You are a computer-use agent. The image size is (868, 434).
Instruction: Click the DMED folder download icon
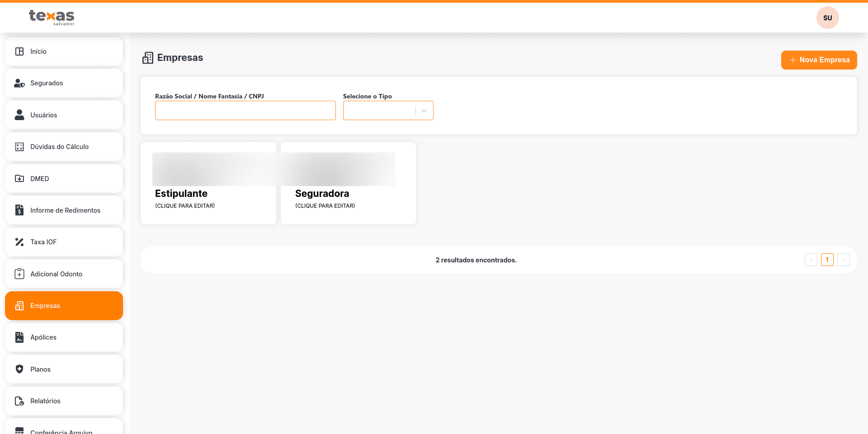[19, 178]
